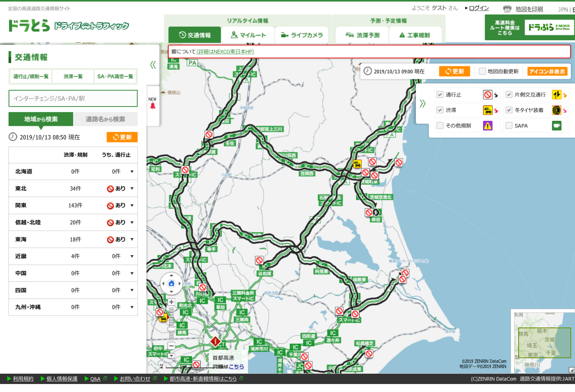Viewport: 575px width, 392px height.
Task: Click the 通行止 legend icon
Action: (x=488, y=95)
